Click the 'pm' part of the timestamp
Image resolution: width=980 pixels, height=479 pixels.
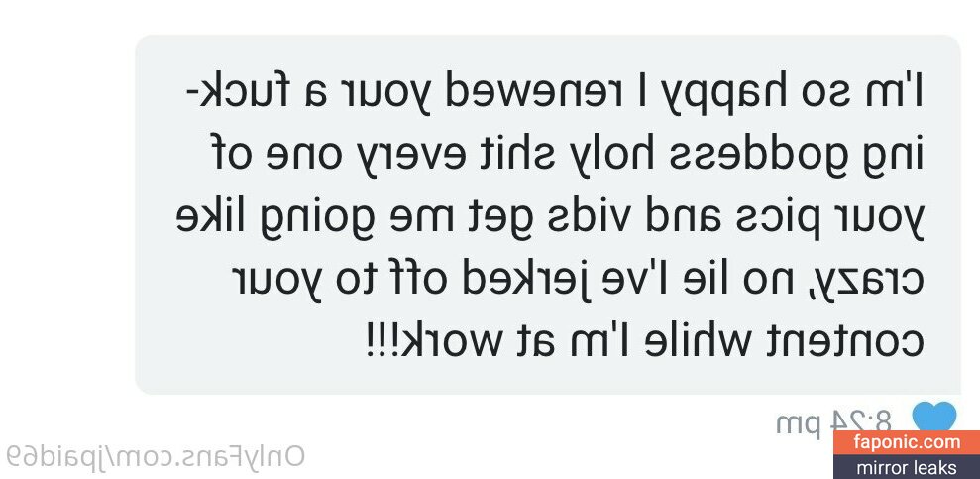coord(798,427)
